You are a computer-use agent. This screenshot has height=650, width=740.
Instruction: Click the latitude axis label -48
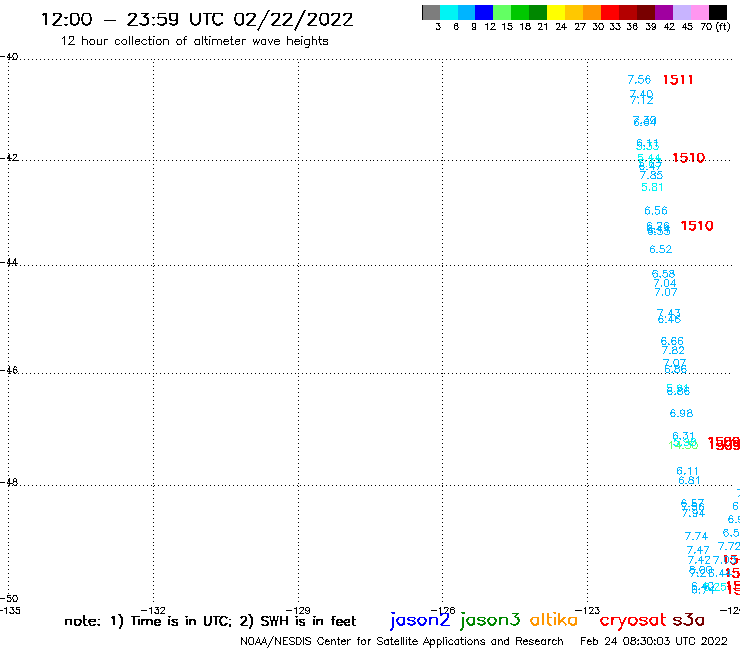[9, 482]
